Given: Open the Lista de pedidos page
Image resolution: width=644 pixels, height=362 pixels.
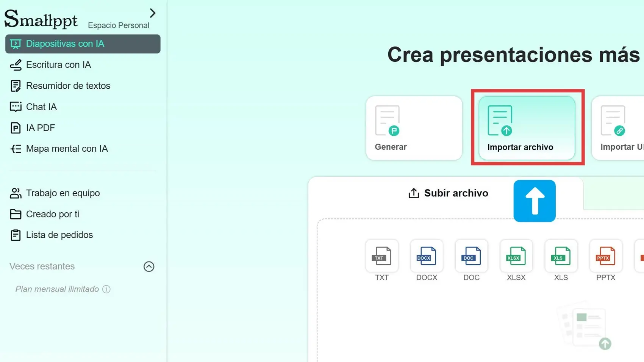Looking at the screenshot, I should coord(59,235).
